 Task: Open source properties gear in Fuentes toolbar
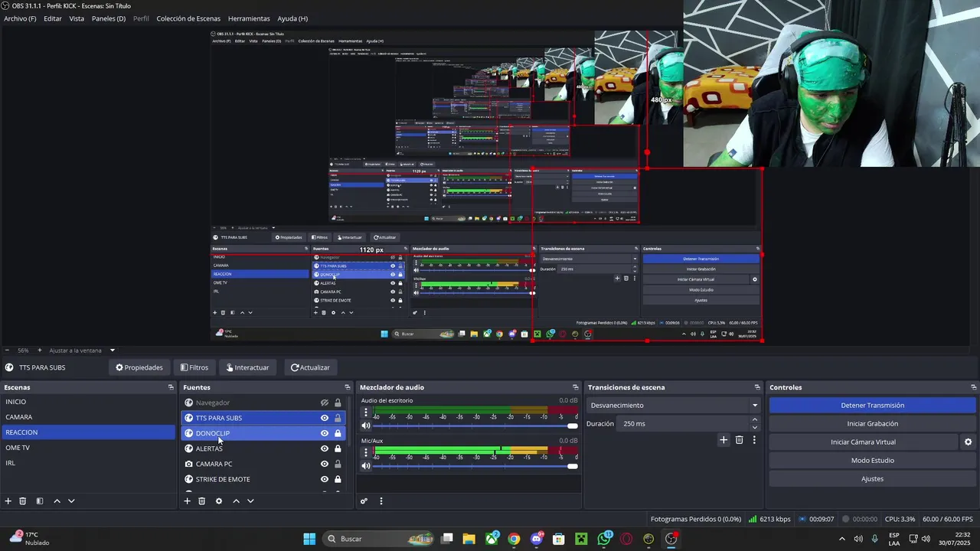point(219,501)
